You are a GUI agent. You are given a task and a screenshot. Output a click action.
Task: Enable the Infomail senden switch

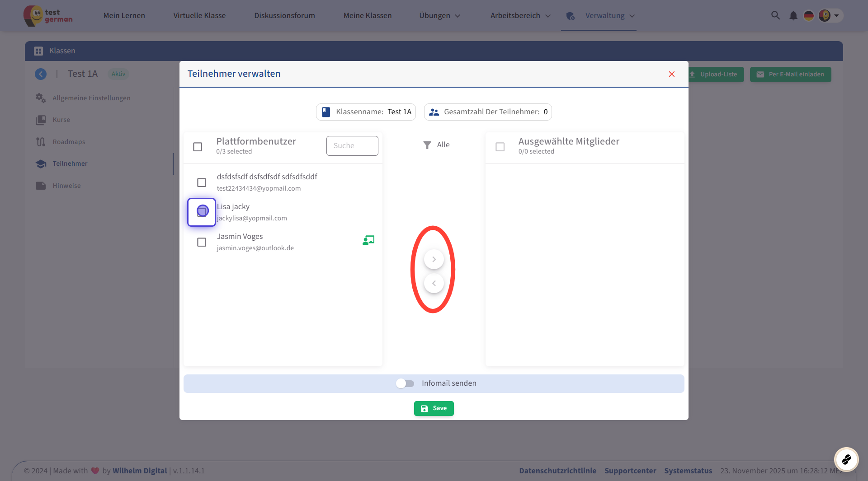coord(405,383)
